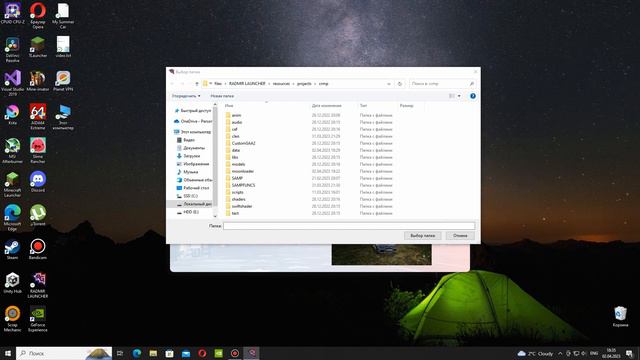Select the data folder in the list
Screen dimensions: 640x360
(x=233, y=150)
